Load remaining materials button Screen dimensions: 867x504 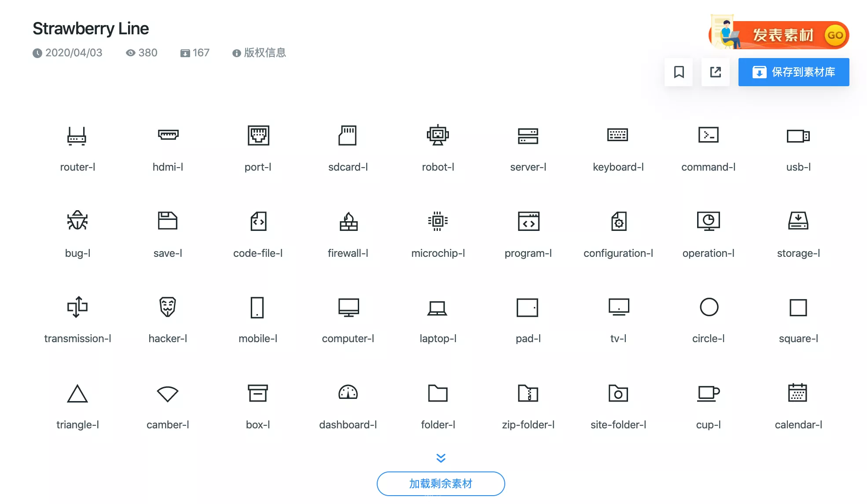point(441,483)
